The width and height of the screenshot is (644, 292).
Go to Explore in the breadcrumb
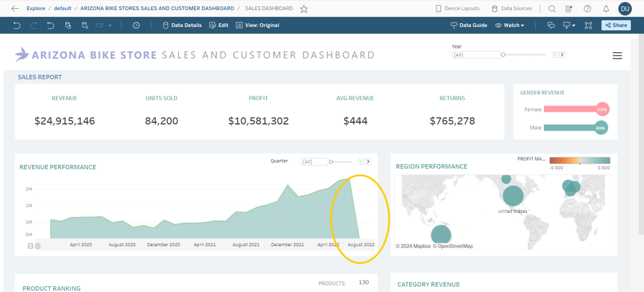coord(35,9)
